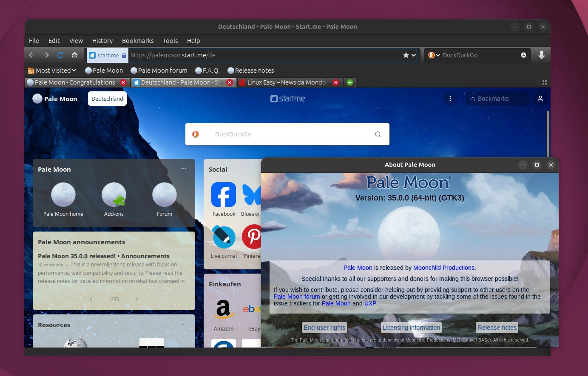Open the Edit menu
Viewport: 588px width, 376px height.
click(54, 41)
